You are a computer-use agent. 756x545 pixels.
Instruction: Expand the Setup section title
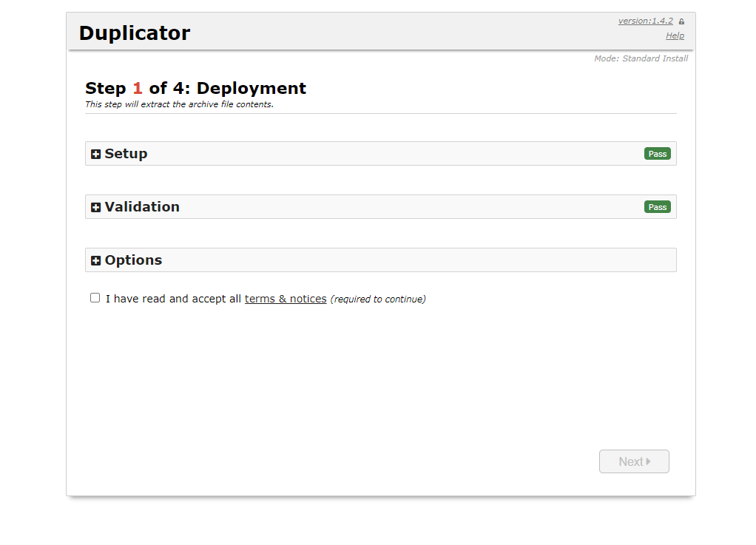coord(126,154)
